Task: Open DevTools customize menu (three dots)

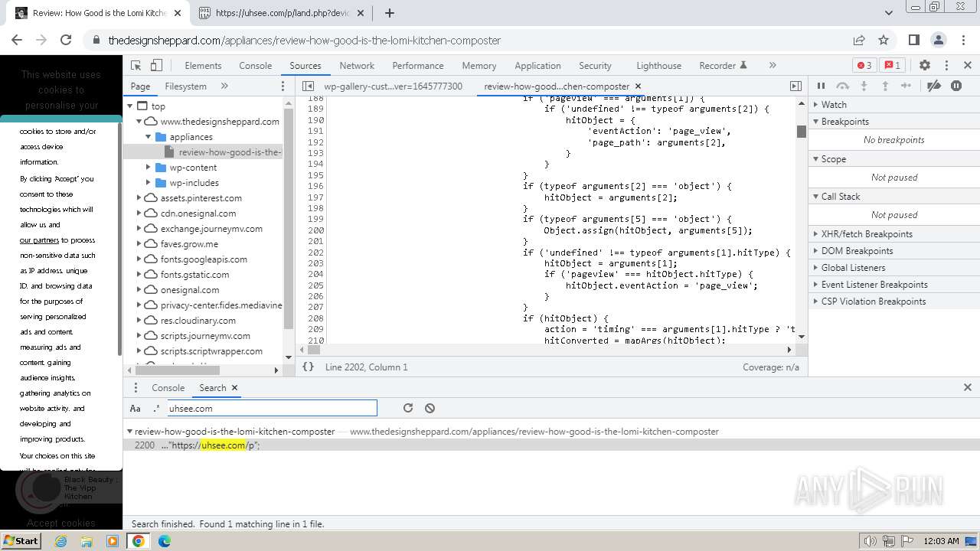Action: pos(946,66)
